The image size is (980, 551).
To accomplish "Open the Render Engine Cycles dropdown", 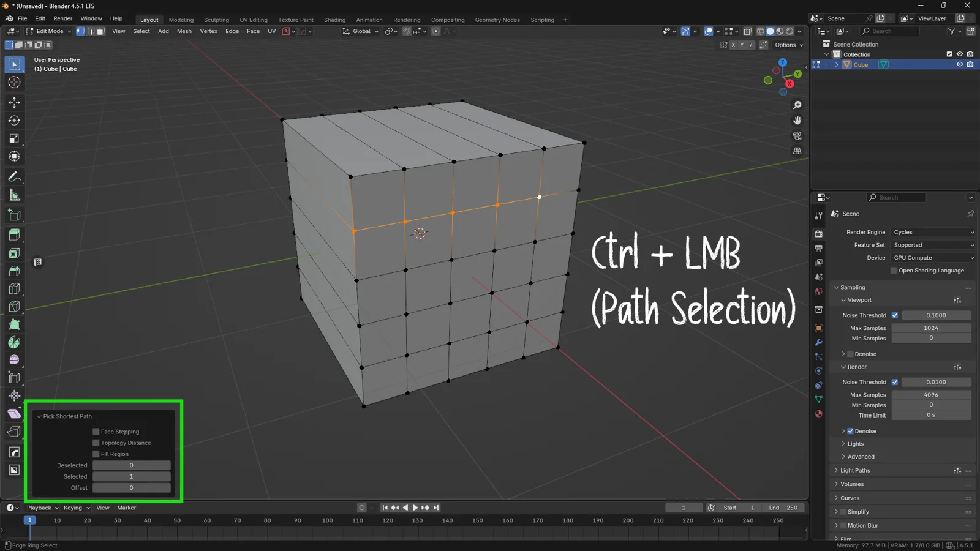I will tap(933, 232).
